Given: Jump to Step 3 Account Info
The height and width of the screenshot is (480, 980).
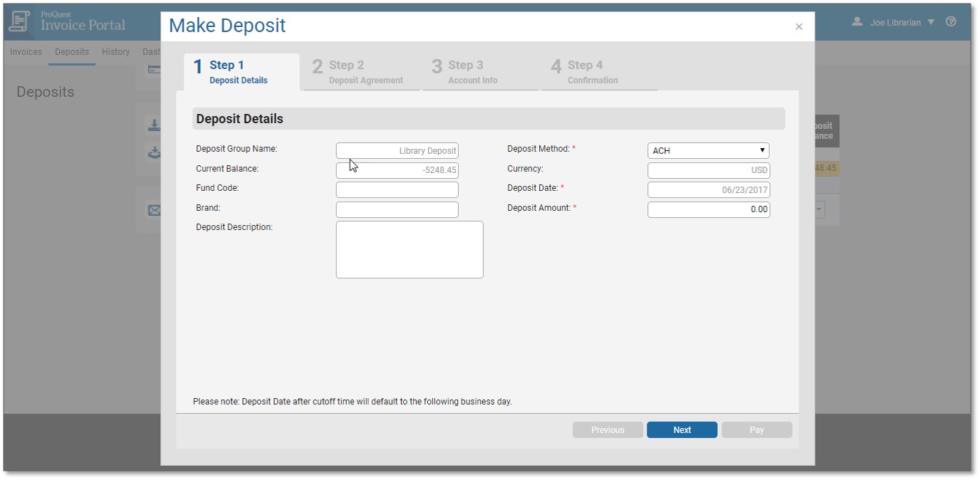Looking at the screenshot, I should point(480,72).
